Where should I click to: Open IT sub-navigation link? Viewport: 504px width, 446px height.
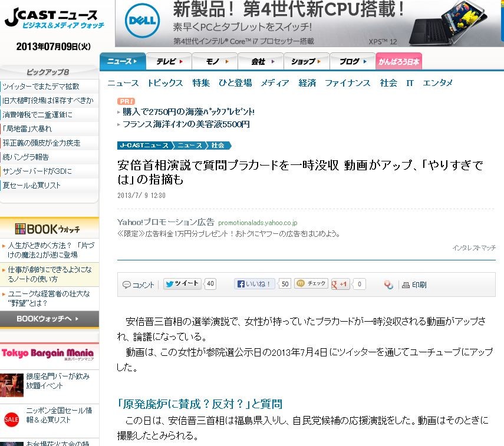point(410,83)
